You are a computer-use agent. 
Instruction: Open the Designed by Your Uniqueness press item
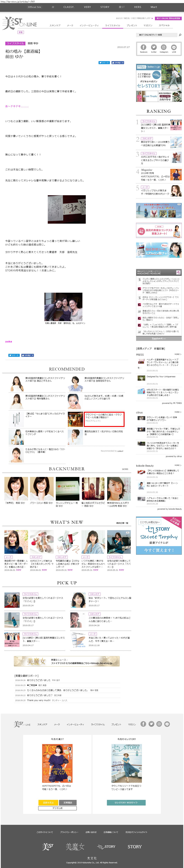coord(161,376)
